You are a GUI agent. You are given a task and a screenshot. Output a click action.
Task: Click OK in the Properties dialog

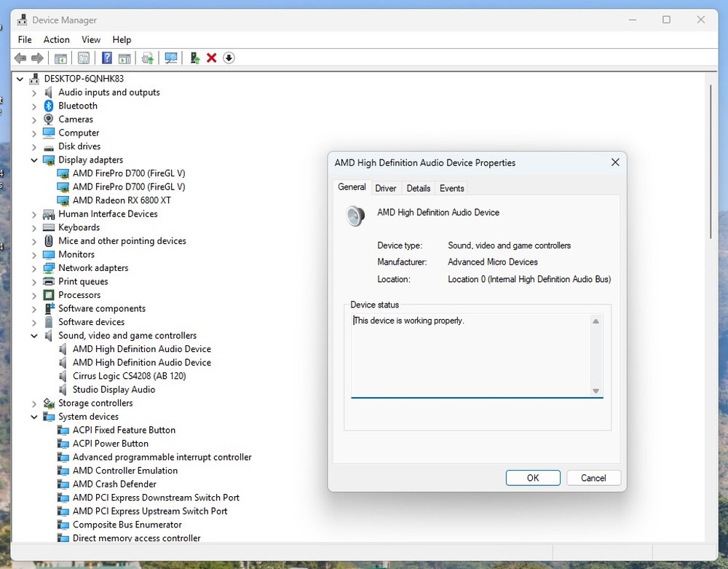click(x=533, y=478)
